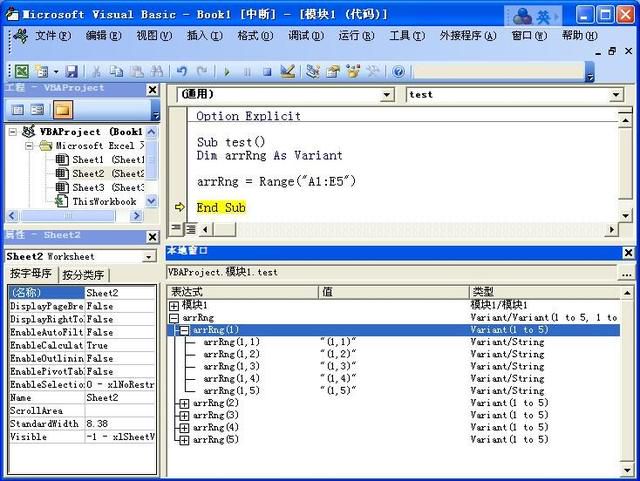Screen dimensions: 640x481
Task: Open the 调试 menu
Action: [x=306, y=36]
